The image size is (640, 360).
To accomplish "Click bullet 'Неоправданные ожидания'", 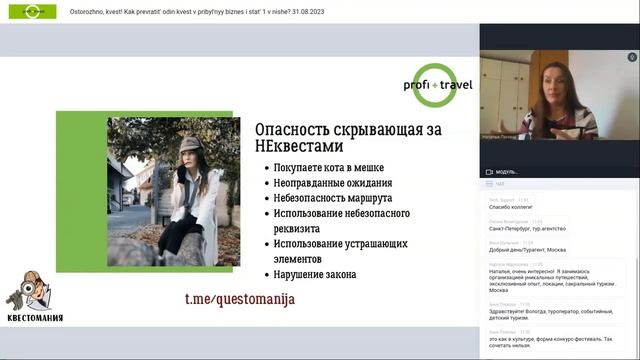I will [333, 183].
